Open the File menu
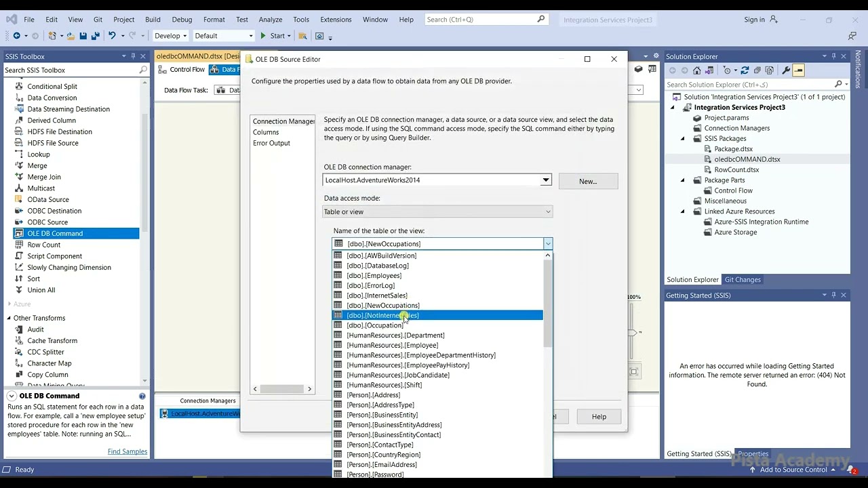This screenshot has width=868, height=488. pos(29,20)
